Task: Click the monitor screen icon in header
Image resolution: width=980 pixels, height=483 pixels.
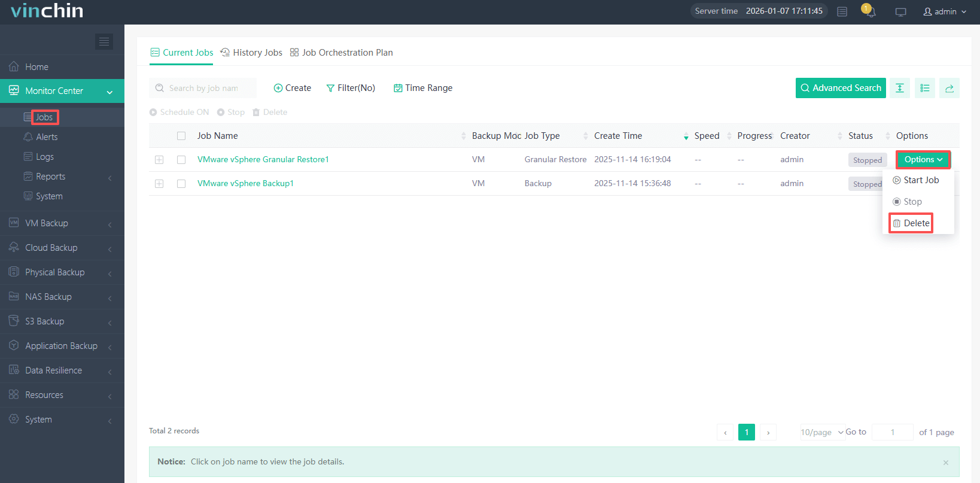Action: tap(900, 12)
